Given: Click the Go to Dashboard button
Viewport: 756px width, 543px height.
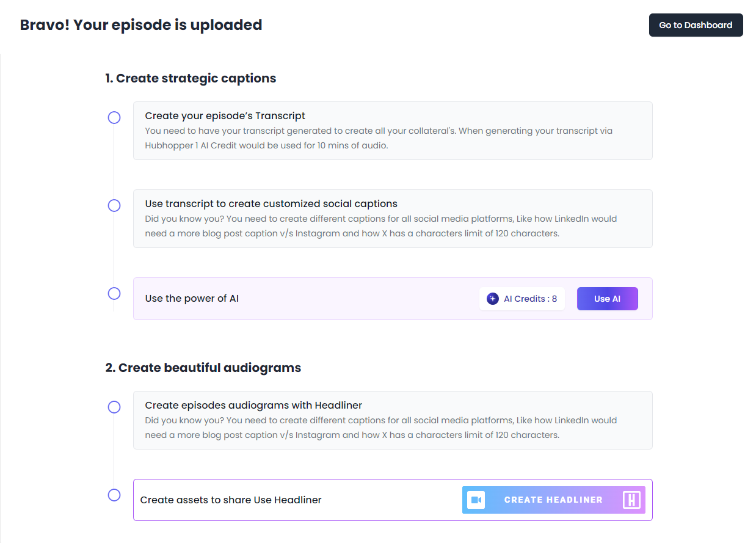Looking at the screenshot, I should click(696, 25).
